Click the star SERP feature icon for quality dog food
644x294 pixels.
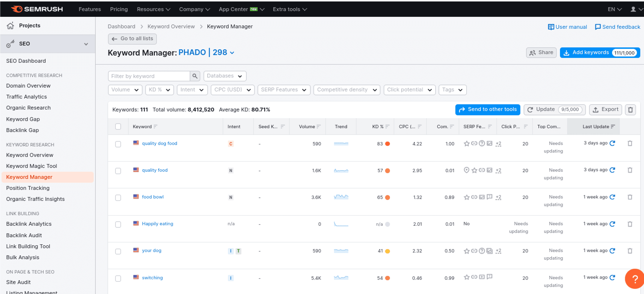[467, 144]
